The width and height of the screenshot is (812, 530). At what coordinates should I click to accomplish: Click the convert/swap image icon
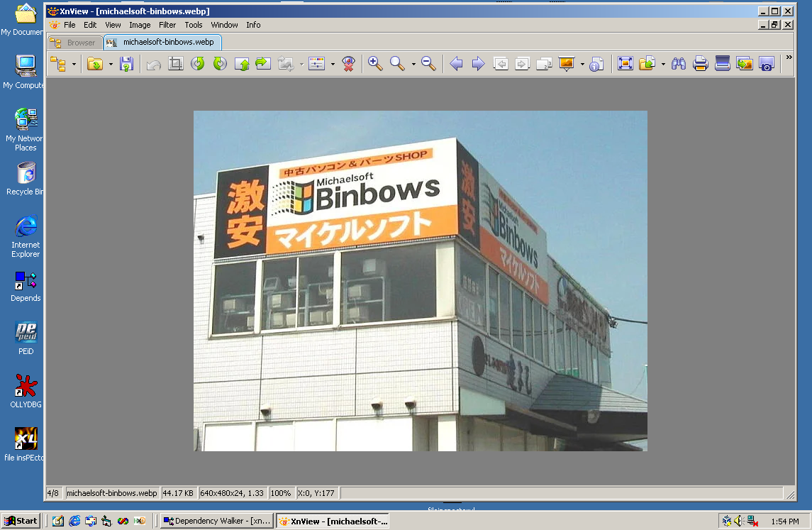coord(285,64)
